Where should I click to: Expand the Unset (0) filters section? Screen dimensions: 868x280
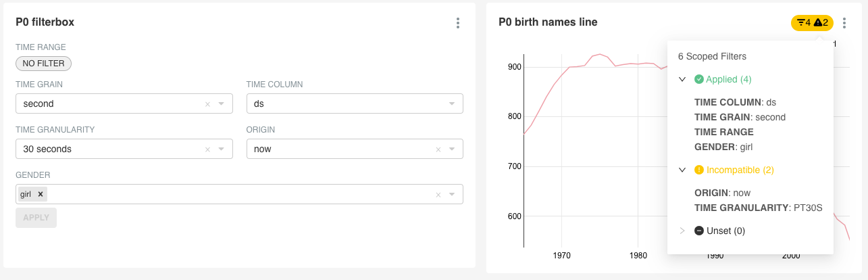click(x=682, y=231)
